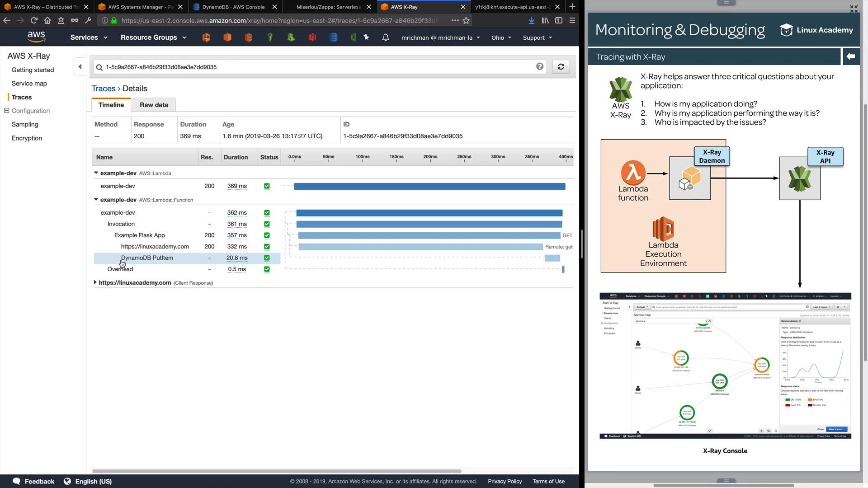Image resolution: width=868 pixels, height=488 pixels.
Task: Click status checkmark for Example Flask App
Action: (267, 235)
